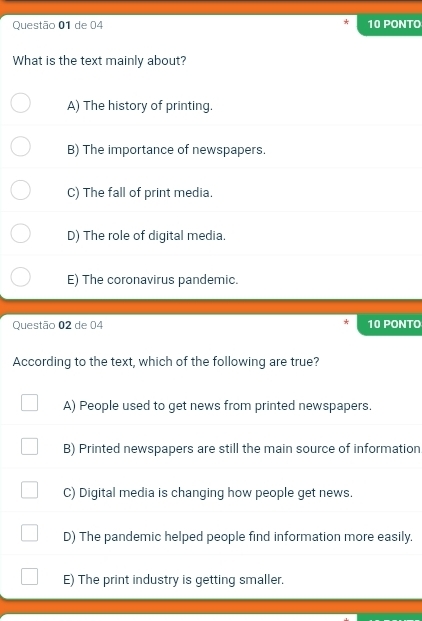Click the 10 PONTOS badge on Questão 01
Image resolution: width=422 pixels, height=621 pixels.
tap(390, 25)
